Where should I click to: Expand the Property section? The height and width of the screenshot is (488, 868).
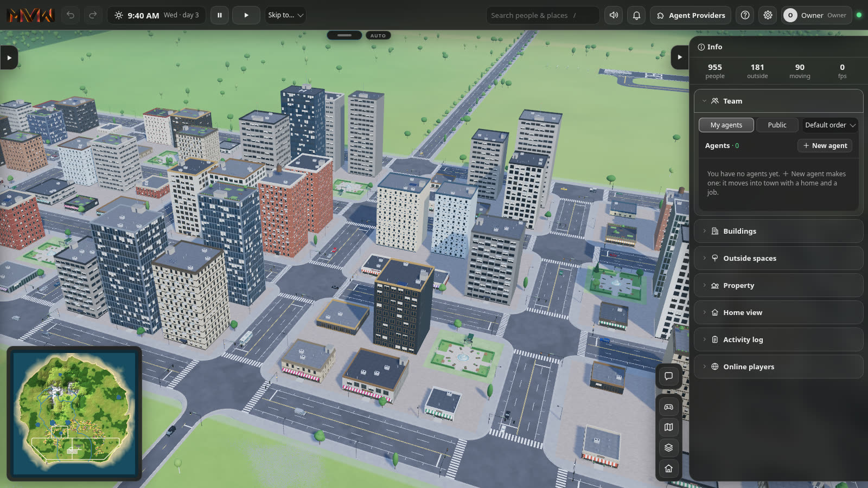click(x=778, y=285)
